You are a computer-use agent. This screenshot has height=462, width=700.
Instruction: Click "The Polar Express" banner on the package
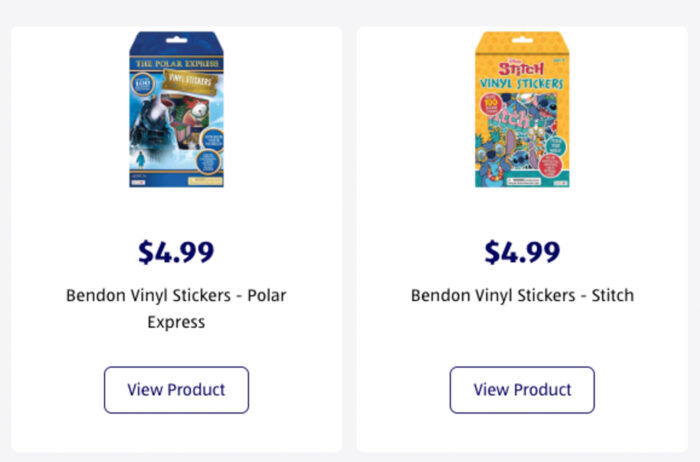click(176, 64)
